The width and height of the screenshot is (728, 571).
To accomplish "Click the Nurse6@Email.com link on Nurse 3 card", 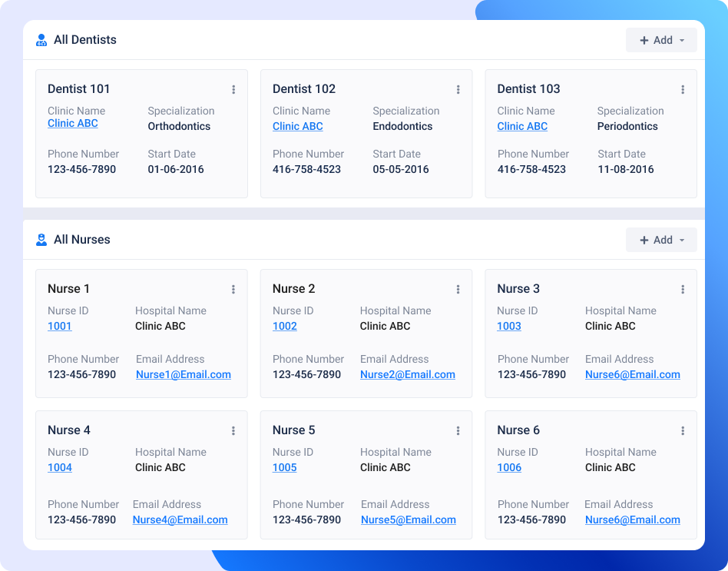I will coord(633,374).
